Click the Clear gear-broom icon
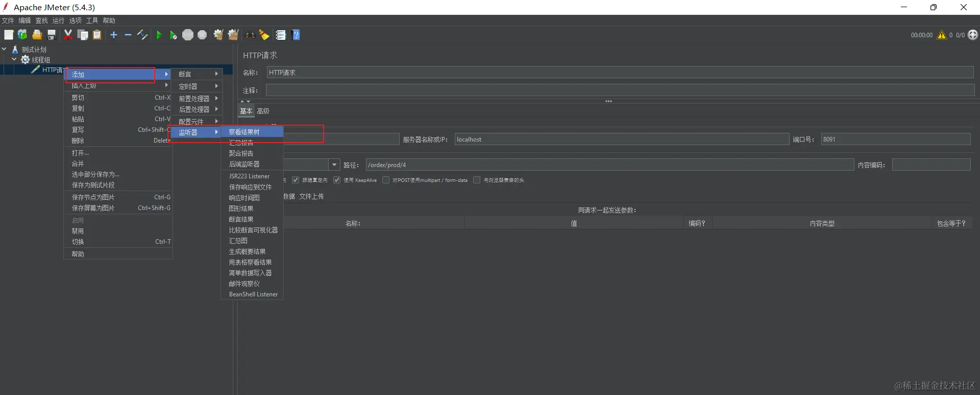Screen dimensions: 980x395 click(218, 35)
